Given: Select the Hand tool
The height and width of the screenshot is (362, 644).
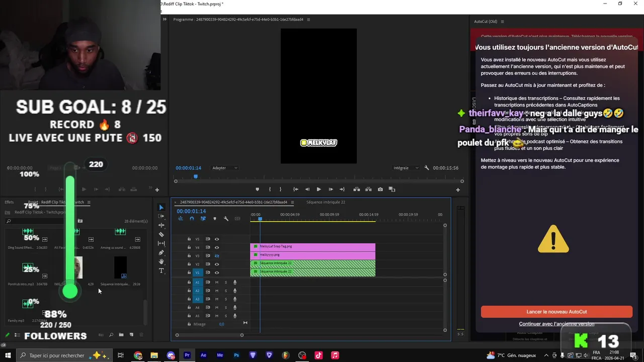Looking at the screenshot, I should click(x=161, y=261).
